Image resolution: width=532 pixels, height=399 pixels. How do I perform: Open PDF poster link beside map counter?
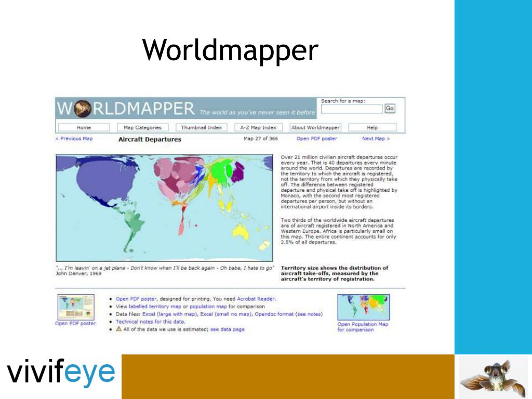pyautogui.click(x=316, y=138)
